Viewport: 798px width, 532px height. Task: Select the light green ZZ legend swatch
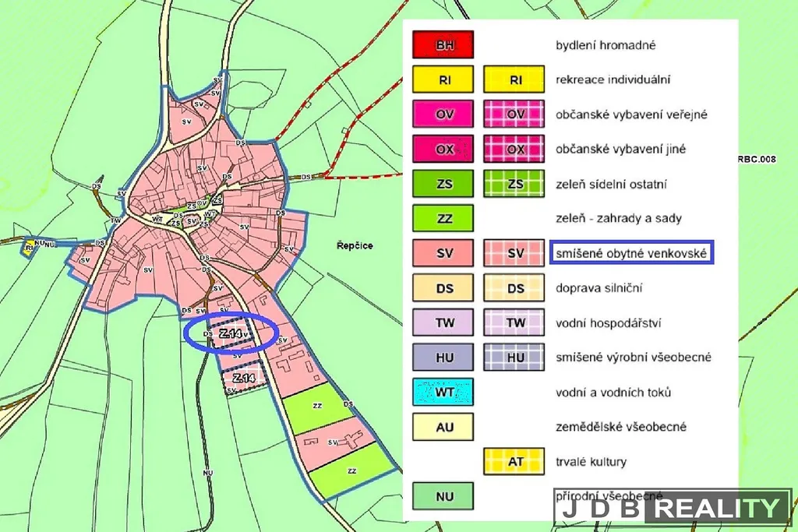coord(444,219)
